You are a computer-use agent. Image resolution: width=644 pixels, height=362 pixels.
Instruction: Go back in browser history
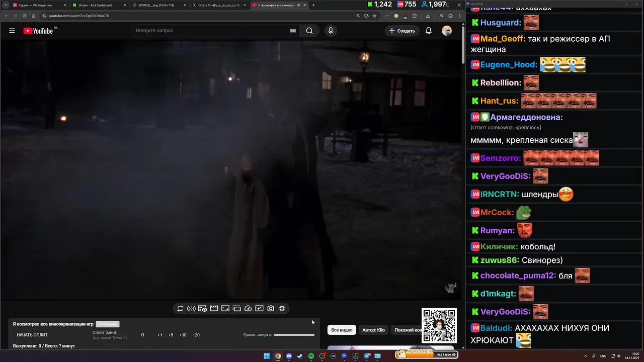(x=6, y=16)
